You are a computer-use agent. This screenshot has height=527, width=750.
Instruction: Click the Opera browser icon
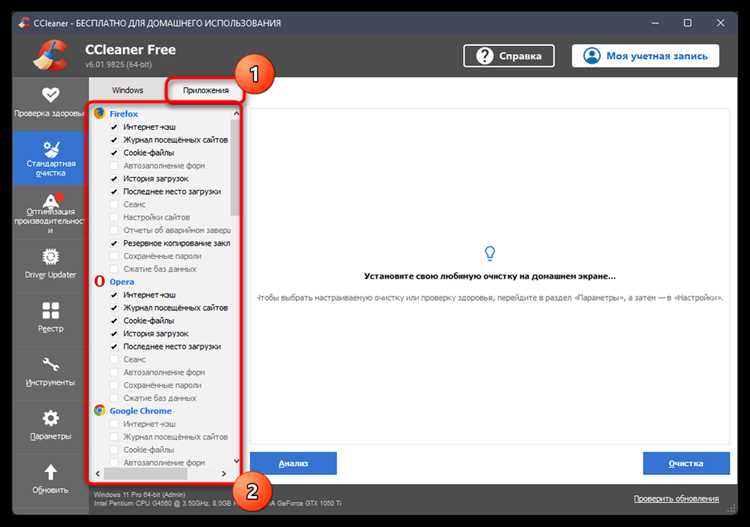pos(99,281)
